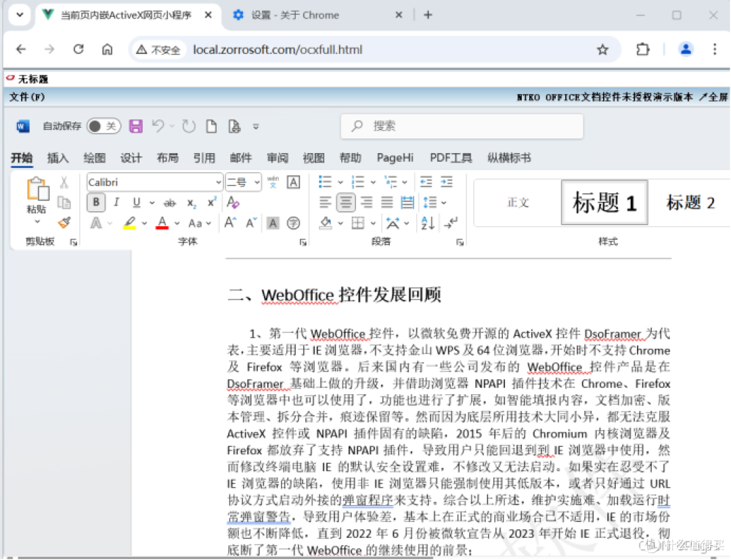Open the shading color bucket swatch
Image resolution: width=731 pixels, height=560 pixels.
[x=324, y=223]
